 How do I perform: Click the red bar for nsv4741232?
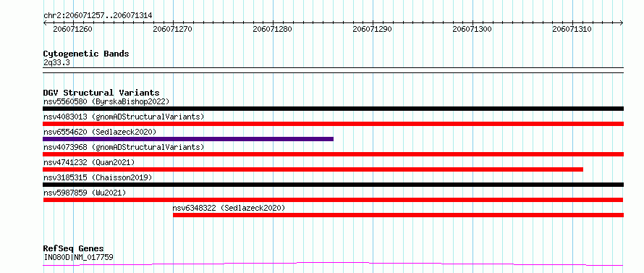[313, 169]
